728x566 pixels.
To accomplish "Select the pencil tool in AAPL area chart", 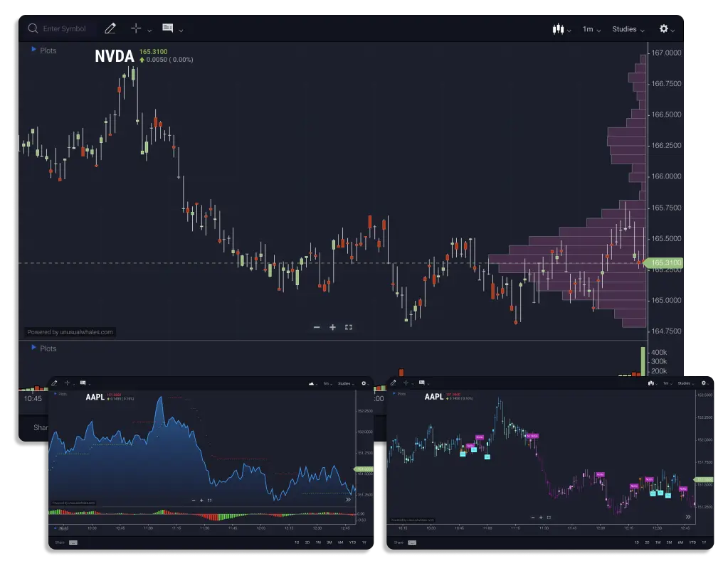I will point(54,383).
